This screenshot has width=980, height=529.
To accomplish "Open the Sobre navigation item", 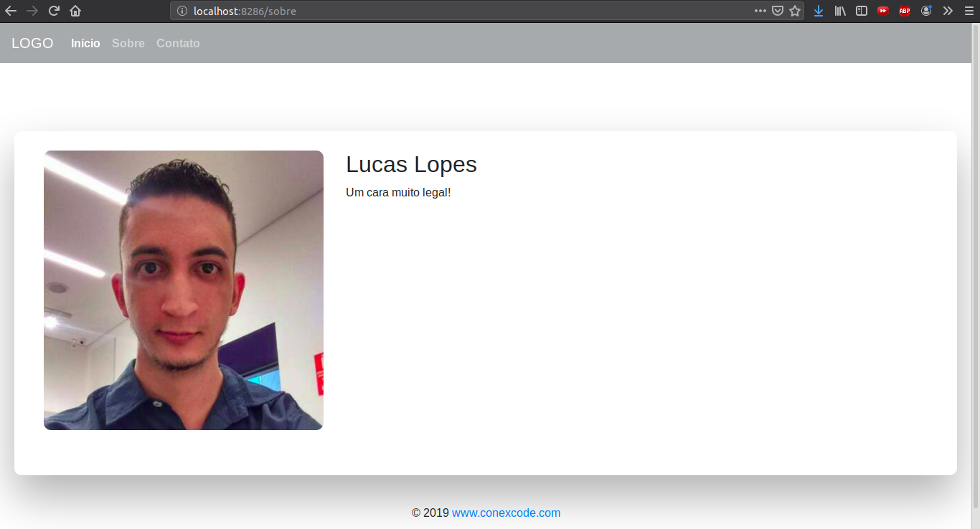I will click(128, 44).
